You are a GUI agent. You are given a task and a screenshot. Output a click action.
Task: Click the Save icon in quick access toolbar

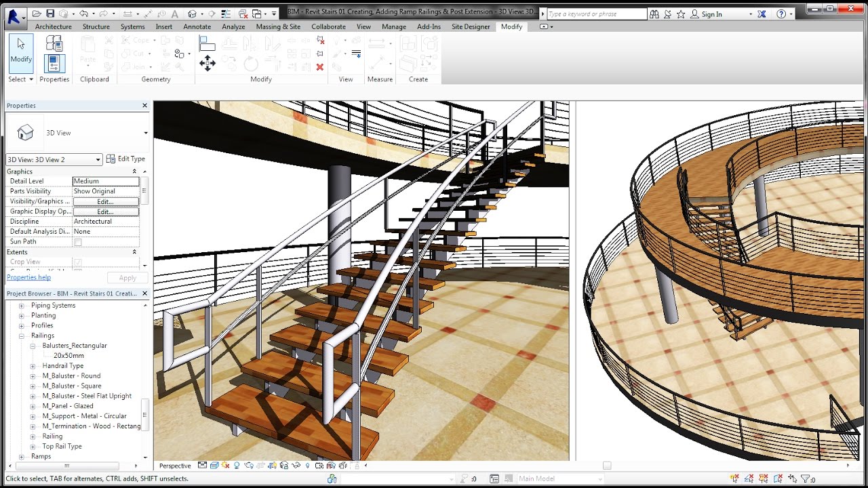click(50, 14)
